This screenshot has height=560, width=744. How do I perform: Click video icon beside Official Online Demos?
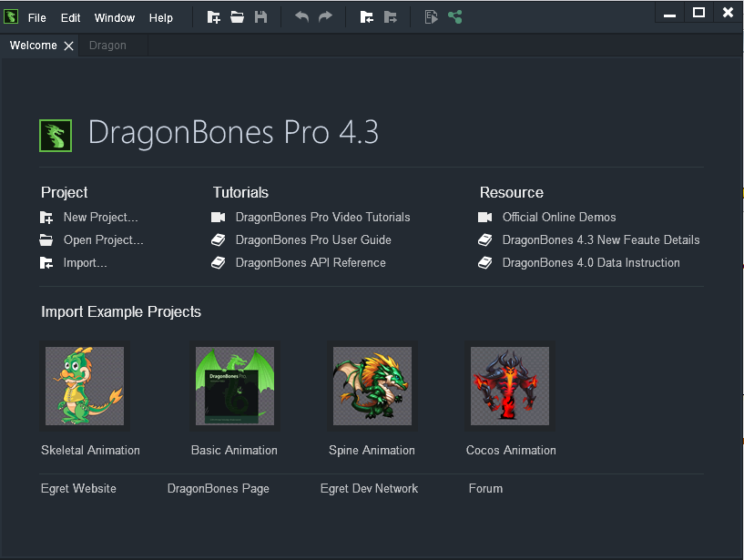point(485,218)
